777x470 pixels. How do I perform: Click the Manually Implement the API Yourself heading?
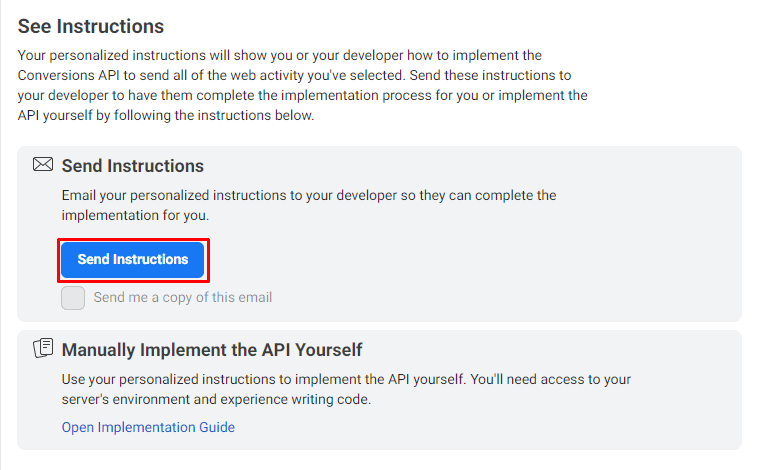click(x=212, y=350)
